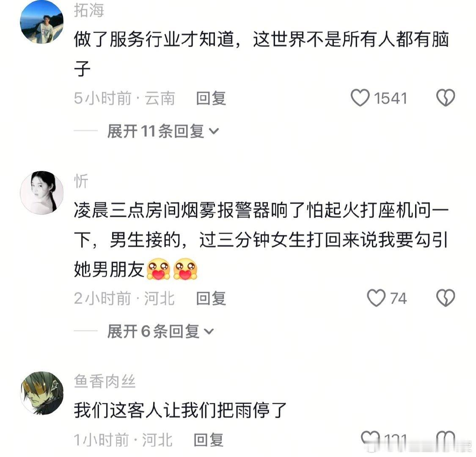Reply to 拓海's comment via 回复

tap(211, 98)
